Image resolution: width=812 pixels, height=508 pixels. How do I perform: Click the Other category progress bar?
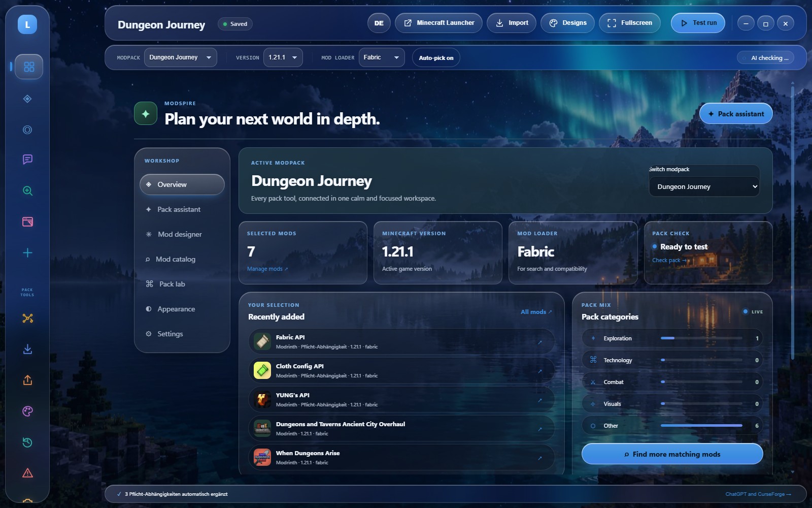701,425
